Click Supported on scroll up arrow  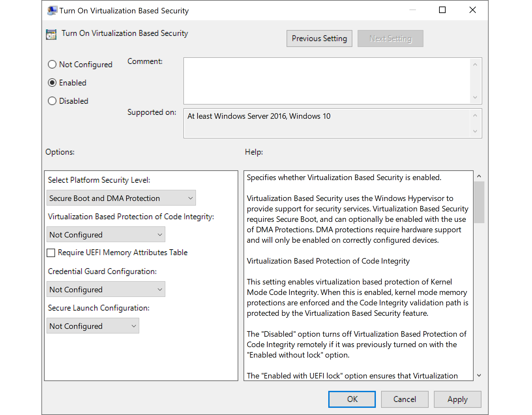pos(475,115)
